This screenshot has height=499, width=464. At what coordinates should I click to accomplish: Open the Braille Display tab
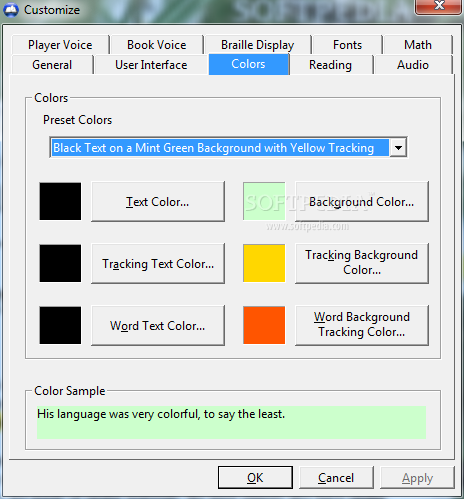(x=257, y=45)
